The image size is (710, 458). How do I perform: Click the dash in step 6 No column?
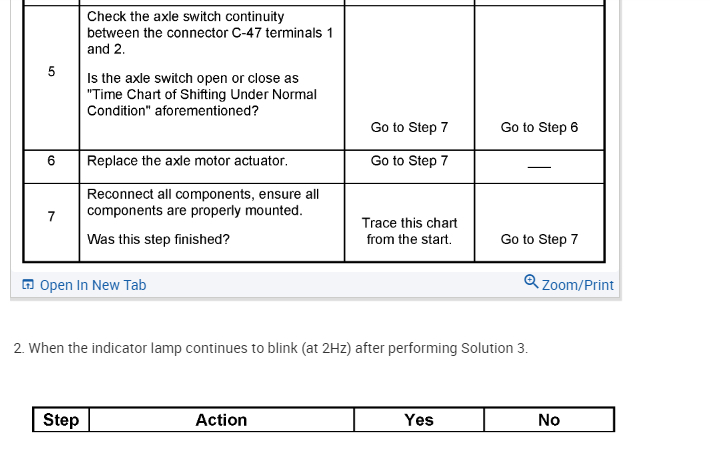pyautogui.click(x=539, y=165)
